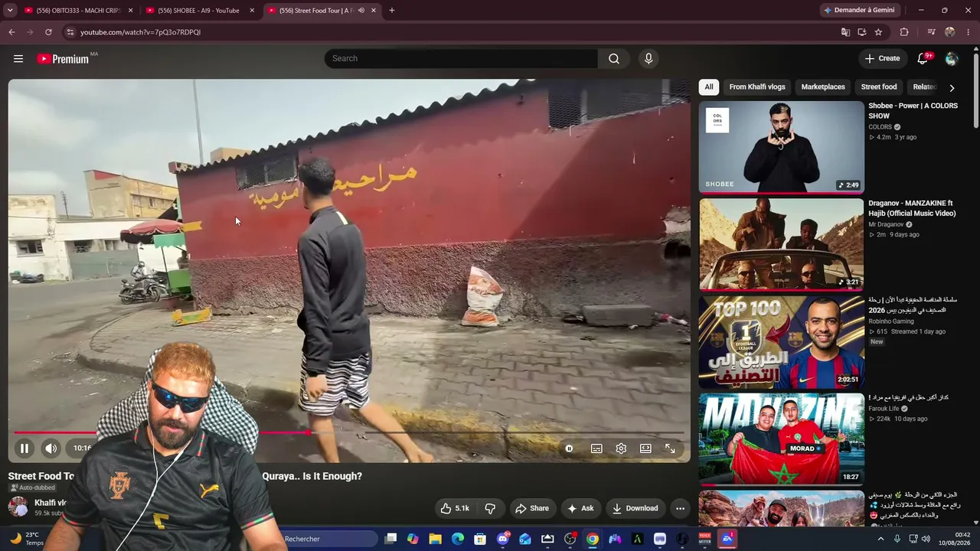Pause the playing video
The height and width of the screenshot is (551, 980).
(24, 448)
